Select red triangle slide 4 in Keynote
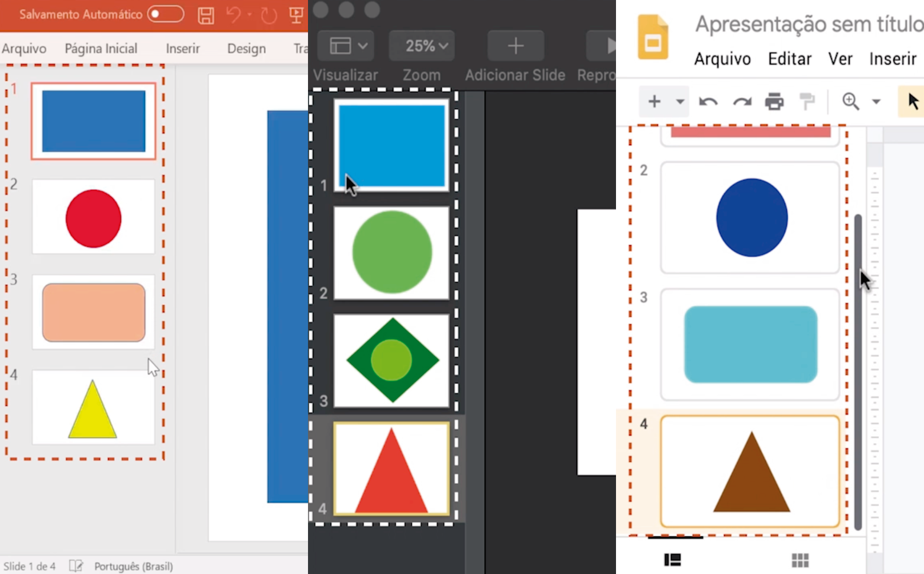 click(391, 468)
